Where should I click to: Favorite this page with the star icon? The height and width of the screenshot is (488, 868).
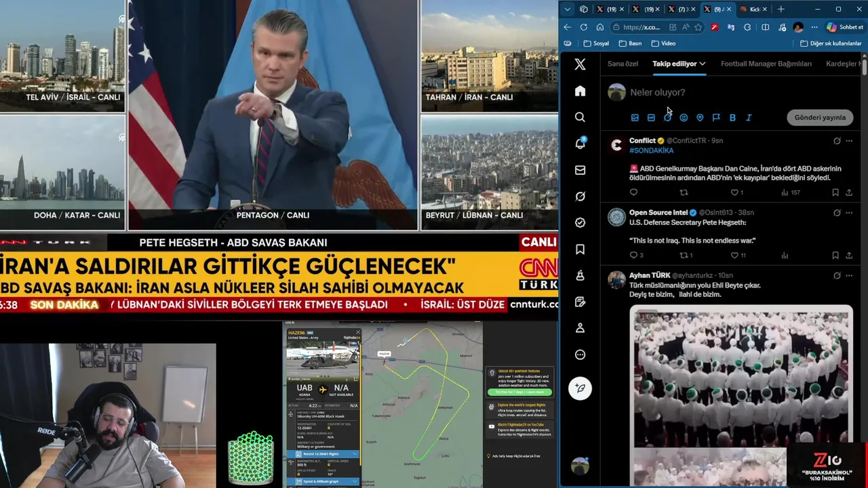point(698,27)
